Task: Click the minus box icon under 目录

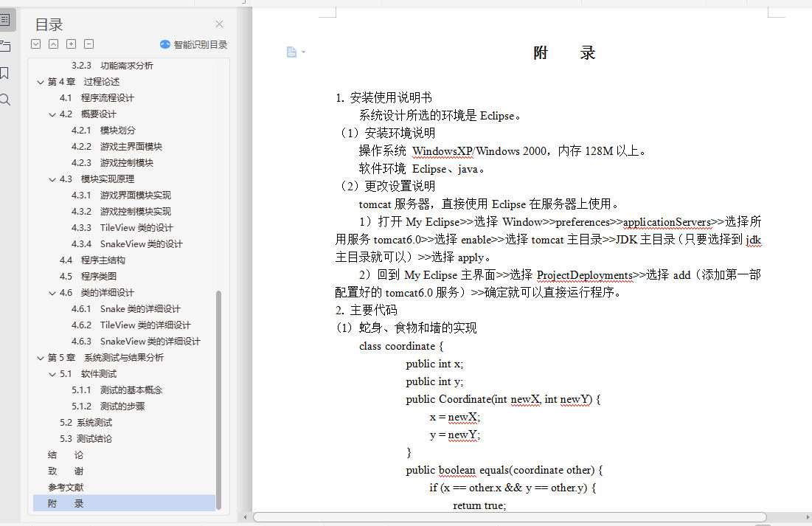Action: click(x=89, y=44)
